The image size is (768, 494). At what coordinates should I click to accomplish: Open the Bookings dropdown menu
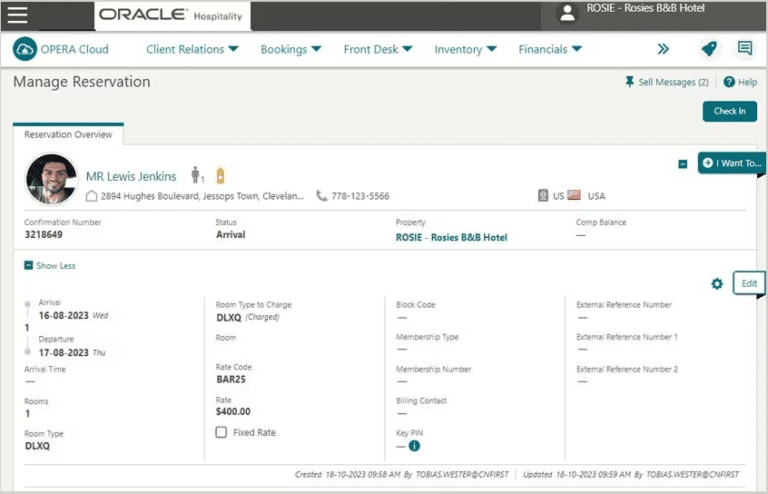click(291, 49)
